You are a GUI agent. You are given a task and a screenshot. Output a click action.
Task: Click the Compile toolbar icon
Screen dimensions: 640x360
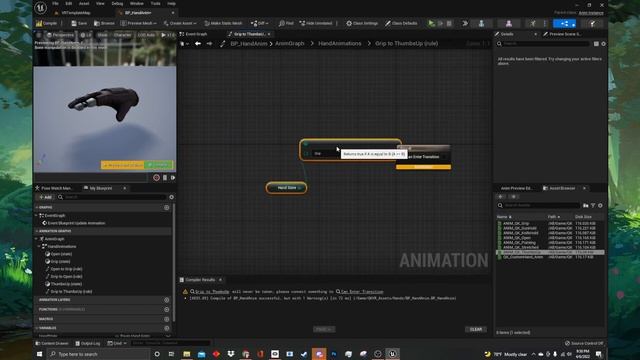39,24
